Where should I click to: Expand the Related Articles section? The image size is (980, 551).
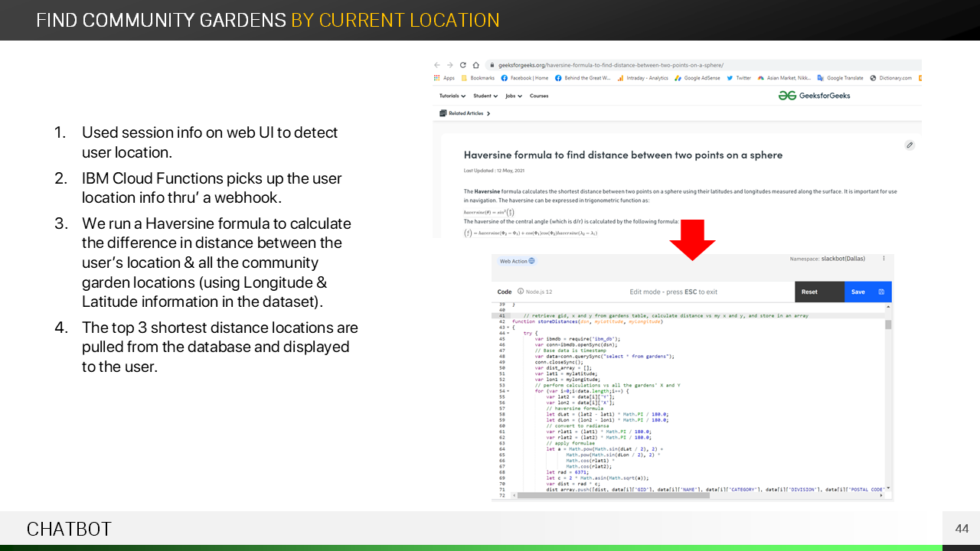465,113
